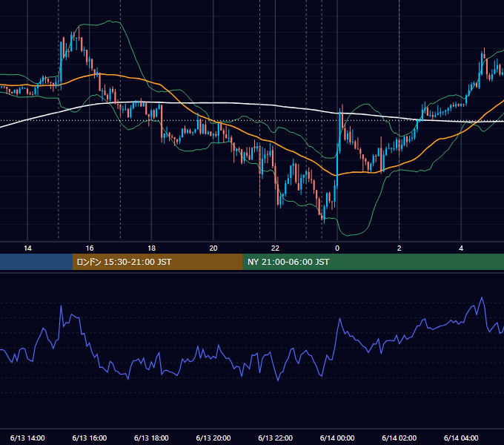Screen dimensions: 504x445
Task: Click the 20 hour label on the price chart axis
Action: point(213,248)
